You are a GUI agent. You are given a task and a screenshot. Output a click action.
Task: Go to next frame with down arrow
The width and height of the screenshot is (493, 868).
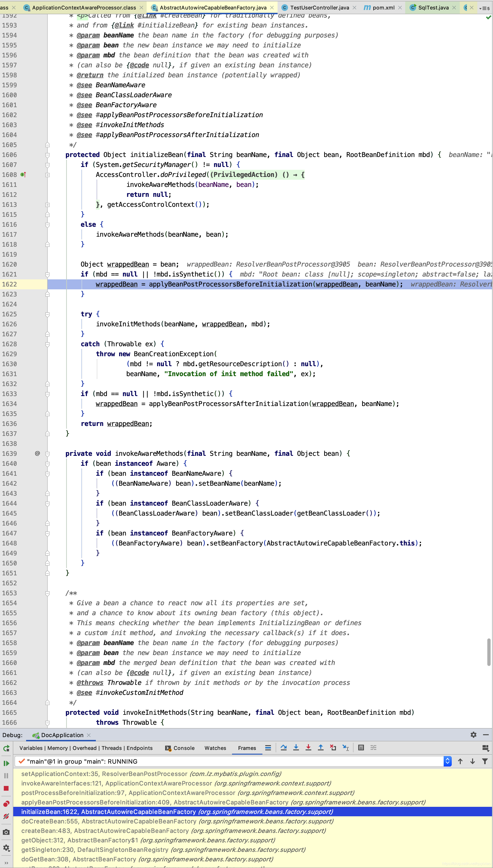pyautogui.click(x=472, y=762)
